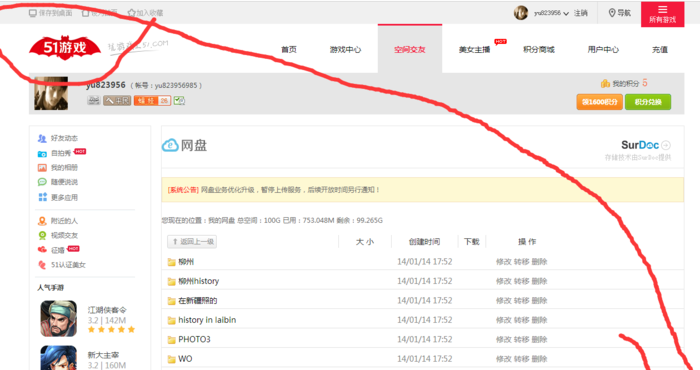Open the 江湖侠客令 game thumbnail
Image resolution: width=700 pixels, height=370 pixels.
point(58,318)
